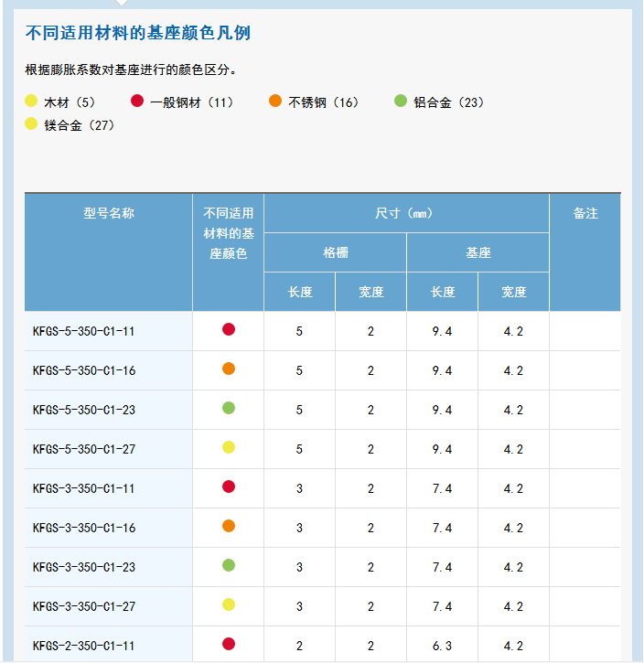644x663 pixels.
Task: Click the heading 不同适用材料的基座颜色凡例
Action: pos(138,33)
